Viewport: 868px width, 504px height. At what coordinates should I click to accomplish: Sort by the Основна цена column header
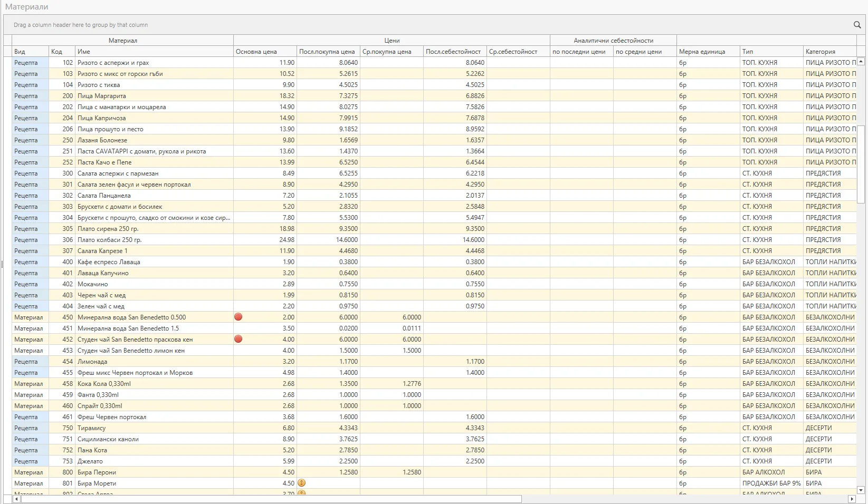coord(265,52)
